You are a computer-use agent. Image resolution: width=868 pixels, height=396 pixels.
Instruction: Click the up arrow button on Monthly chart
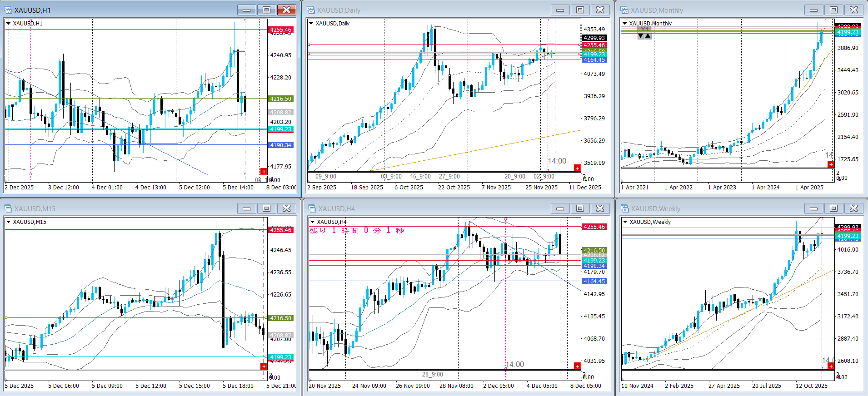pos(648,36)
